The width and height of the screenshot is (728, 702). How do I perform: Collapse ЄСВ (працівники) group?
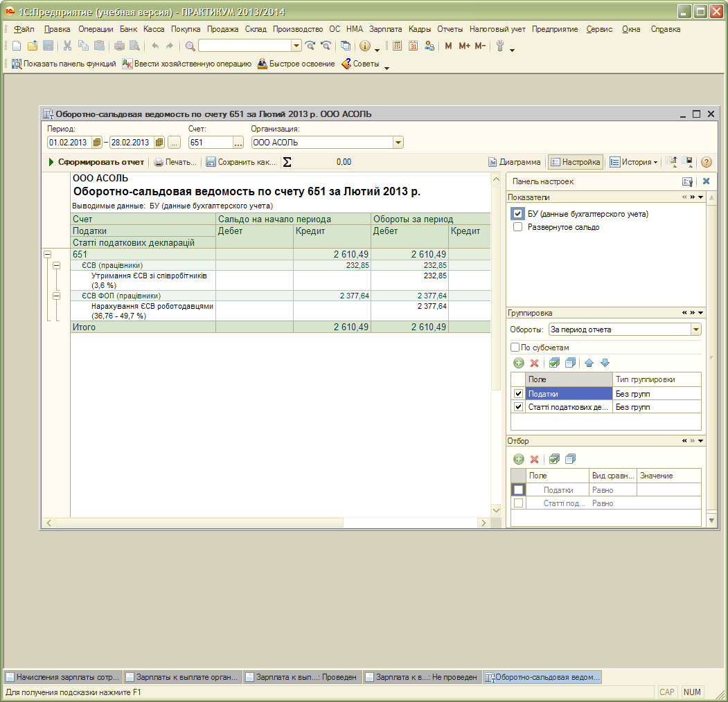point(56,265)
